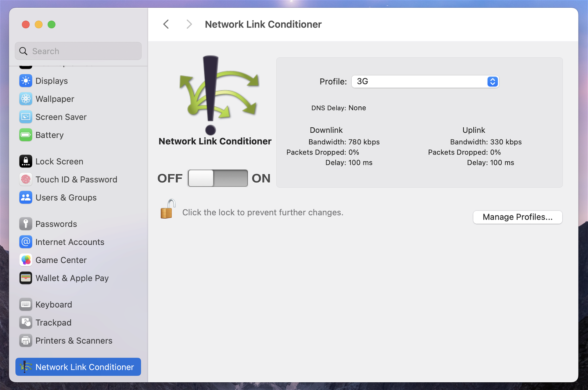Screen dimensions: 588x390
Task: Open Wallpaper settings icon
Action: (x=26, y=99)
